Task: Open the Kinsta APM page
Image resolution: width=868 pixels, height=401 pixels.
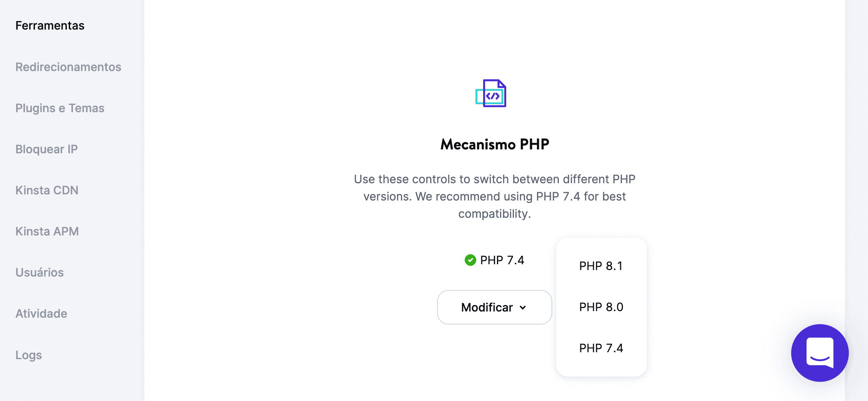Action: tap(46, 231)
